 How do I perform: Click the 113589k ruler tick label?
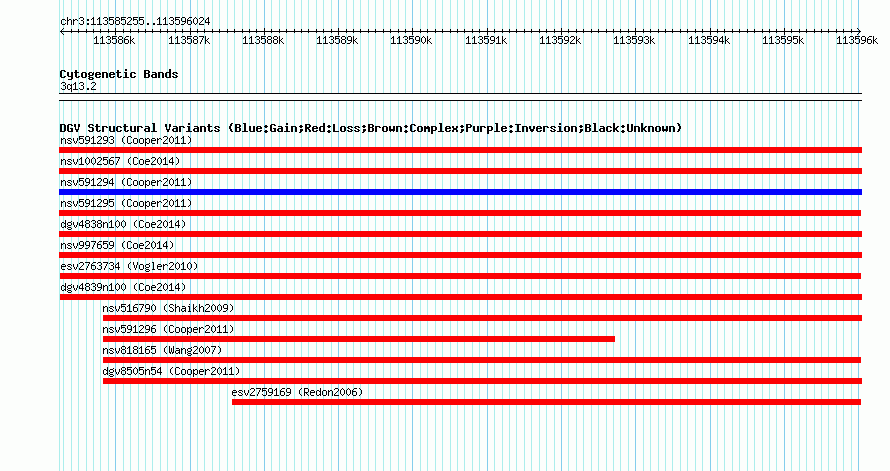click(337, 40)
